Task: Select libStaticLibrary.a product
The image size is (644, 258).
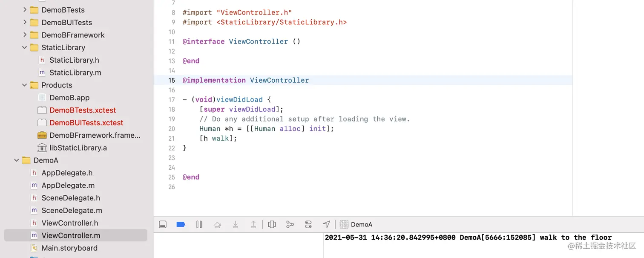Action: pos(78,148)
